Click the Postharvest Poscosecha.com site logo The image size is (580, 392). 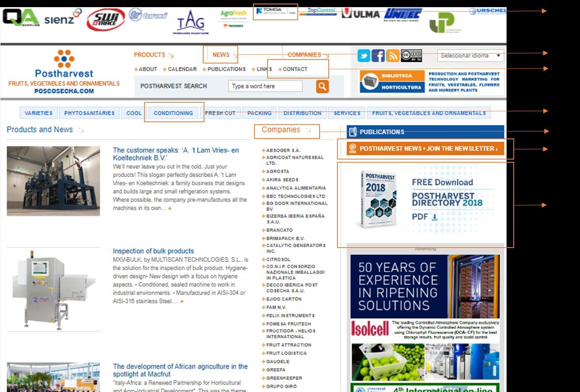click(64, 72)
